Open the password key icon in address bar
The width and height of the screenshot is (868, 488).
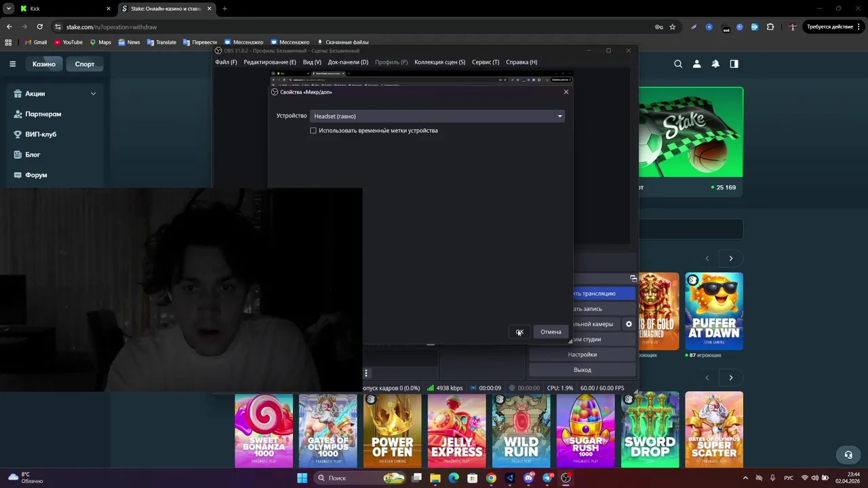(x=658, y=27)
